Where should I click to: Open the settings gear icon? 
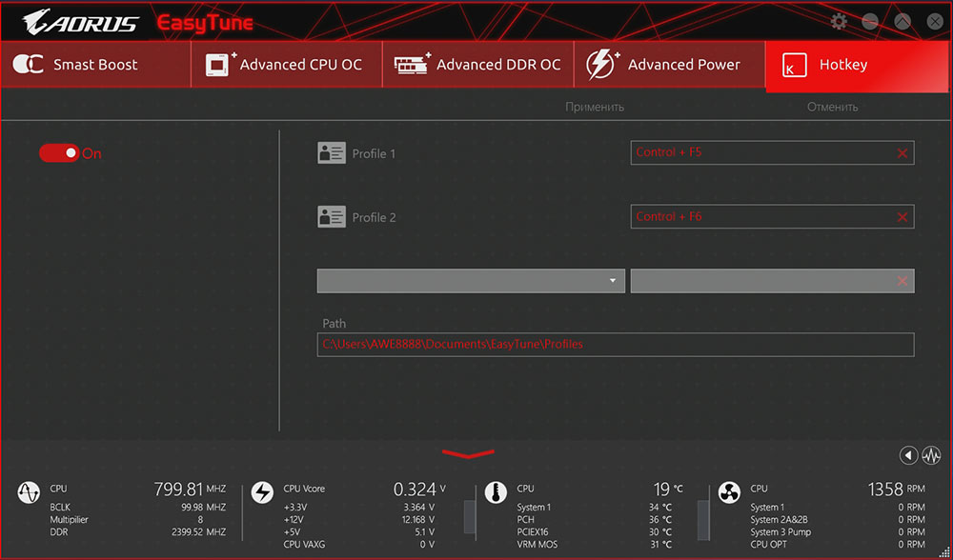click(x=839, y=22)
